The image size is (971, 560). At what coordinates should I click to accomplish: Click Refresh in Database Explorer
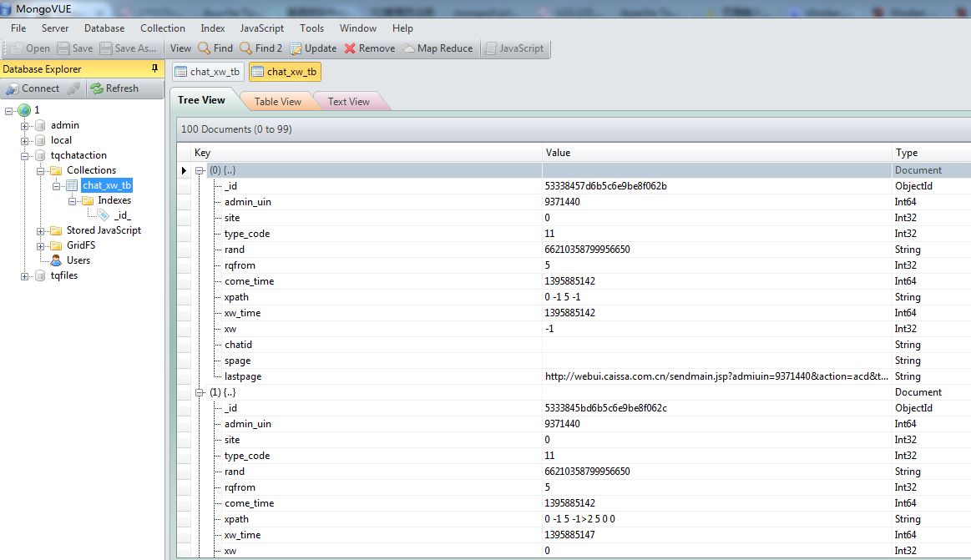click(114, 88)
